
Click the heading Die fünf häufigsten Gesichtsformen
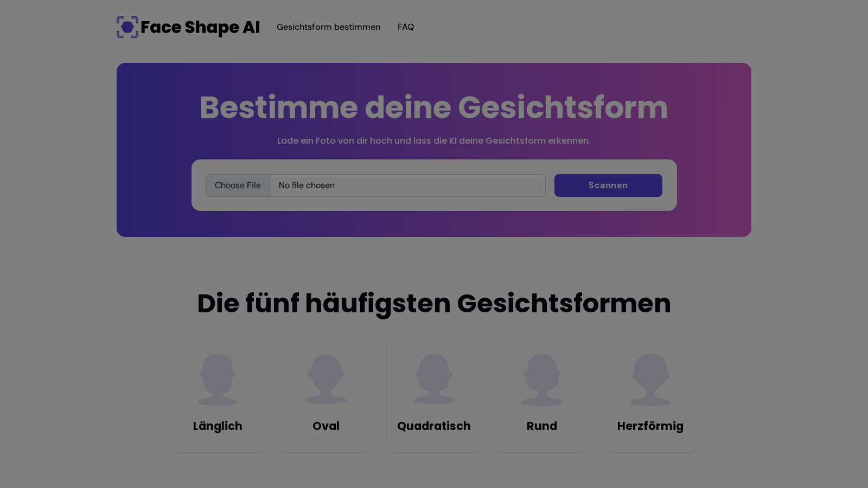(x=434, y=303)
